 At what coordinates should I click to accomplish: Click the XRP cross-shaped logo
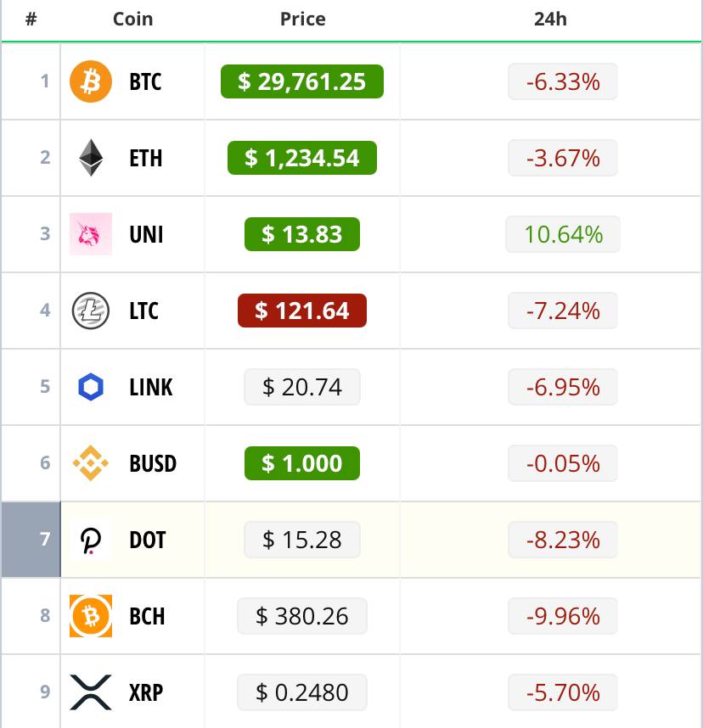(x=91, y=692)
